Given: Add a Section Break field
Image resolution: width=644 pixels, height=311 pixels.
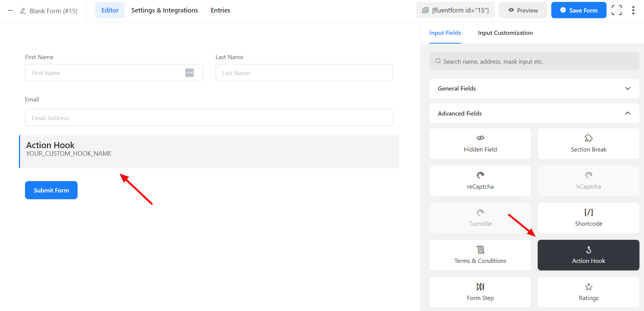Looking at the screenshot, I should pyautogui.click(x=588, y=144).
